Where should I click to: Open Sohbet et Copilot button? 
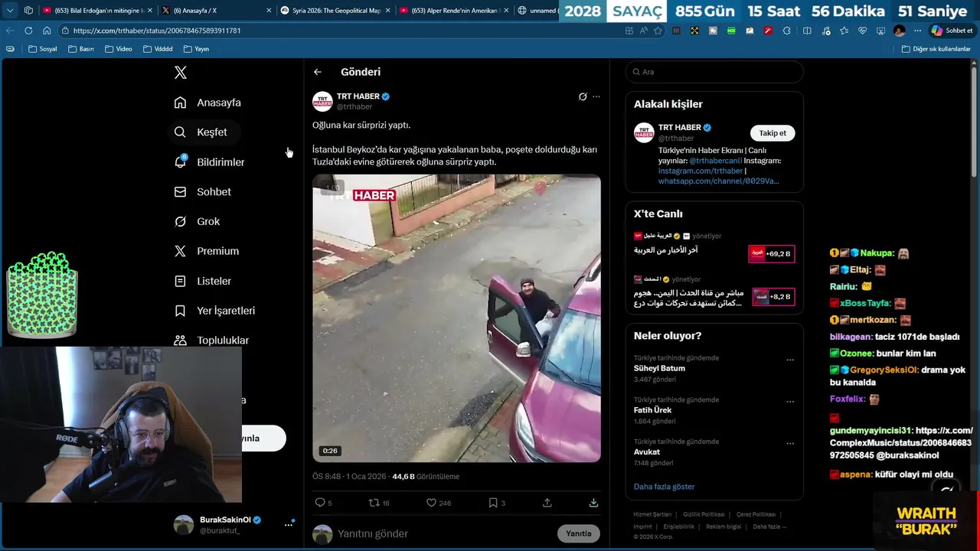pos(952,31)
